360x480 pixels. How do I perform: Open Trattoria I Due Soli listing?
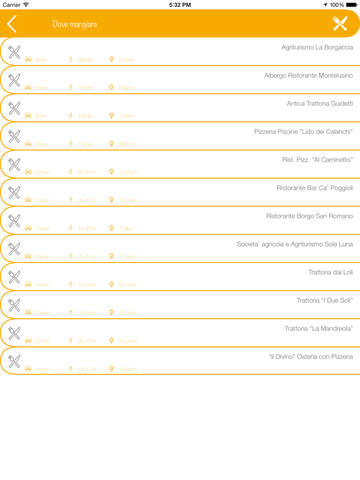pyautogui.click(x=180, y=305)
